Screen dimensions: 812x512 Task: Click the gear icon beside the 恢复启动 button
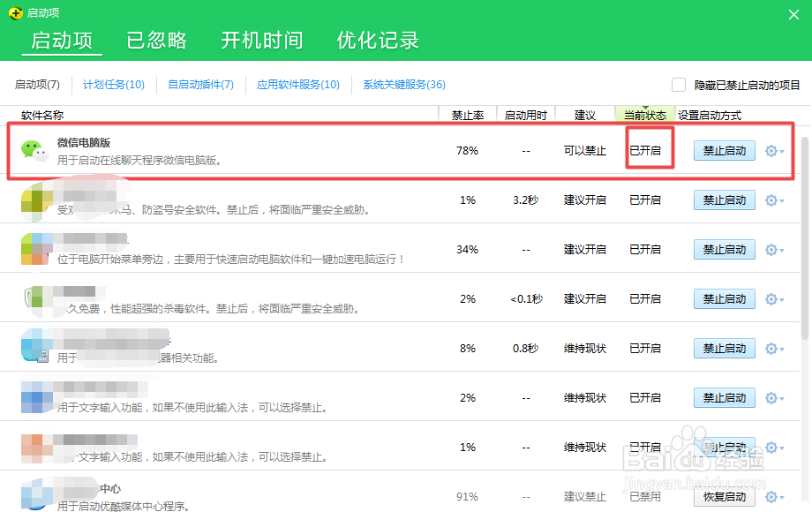pos(770,496)
